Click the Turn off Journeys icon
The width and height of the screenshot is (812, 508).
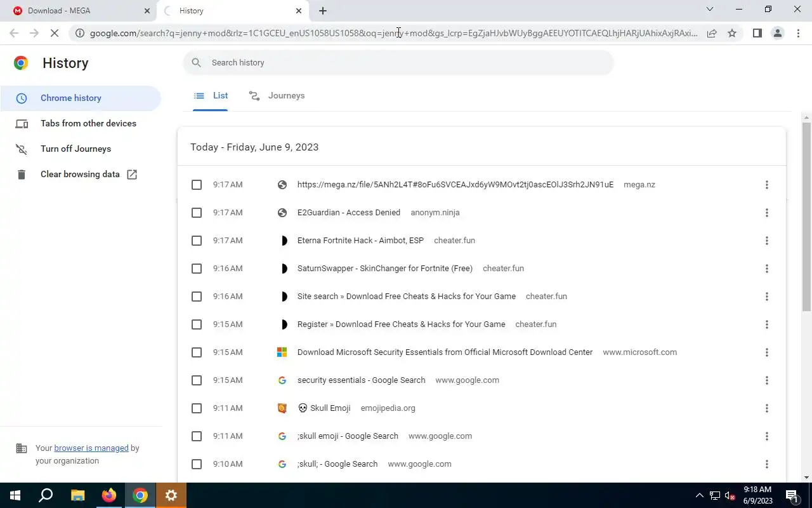pos(22,149)
